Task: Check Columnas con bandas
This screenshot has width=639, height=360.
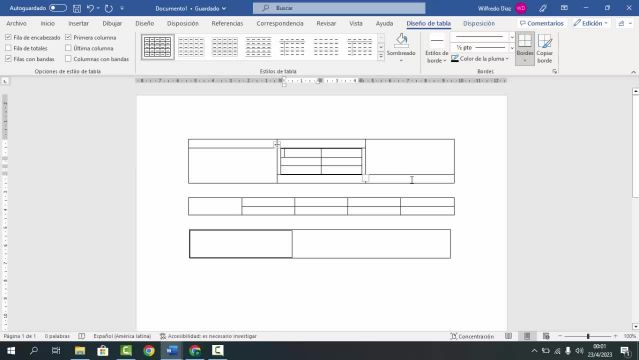Action: tap(68, 59)
